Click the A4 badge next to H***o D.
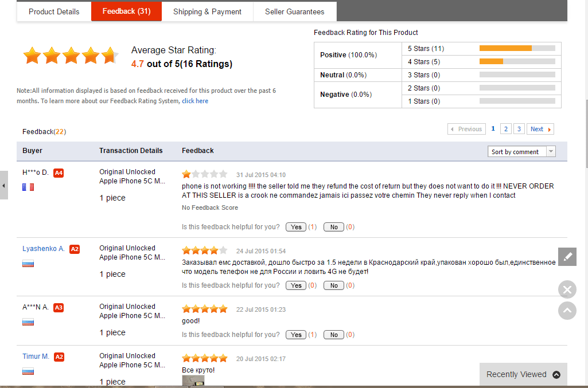The width and height of the screenshot is (588, 388). pyautogui.click(x=59, y=173)
